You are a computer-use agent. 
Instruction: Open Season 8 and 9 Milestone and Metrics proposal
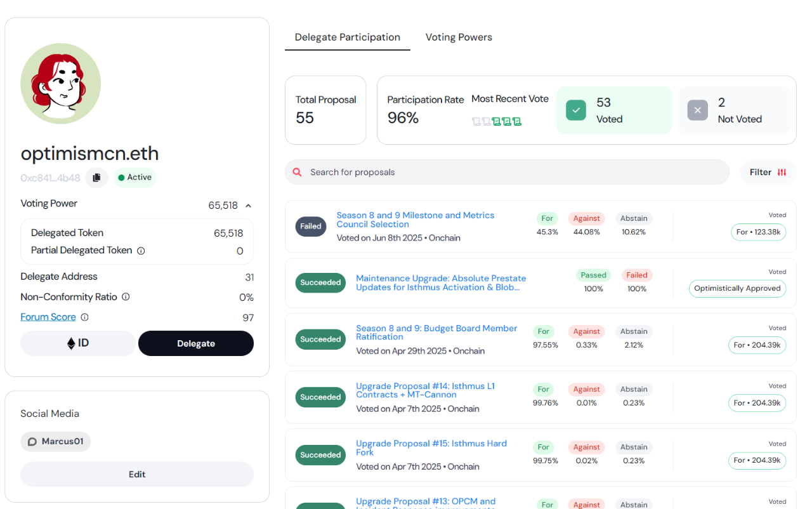tap(415, 220)
